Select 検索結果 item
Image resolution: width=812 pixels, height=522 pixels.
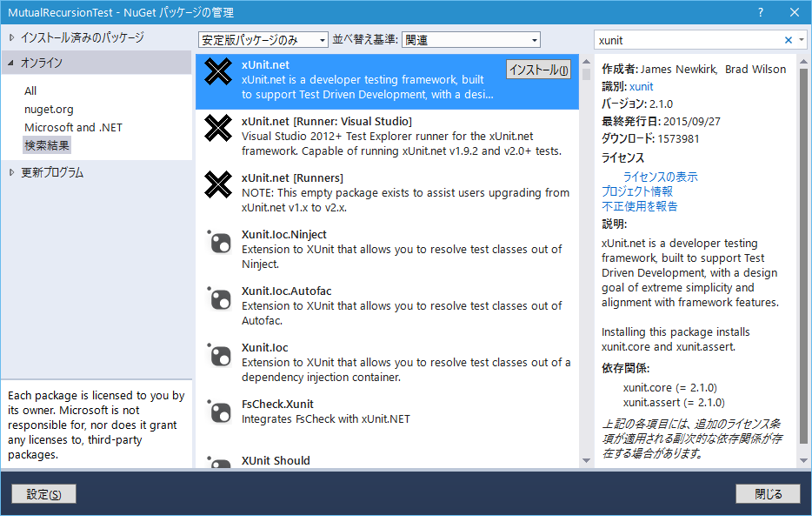tap(47, 145)
